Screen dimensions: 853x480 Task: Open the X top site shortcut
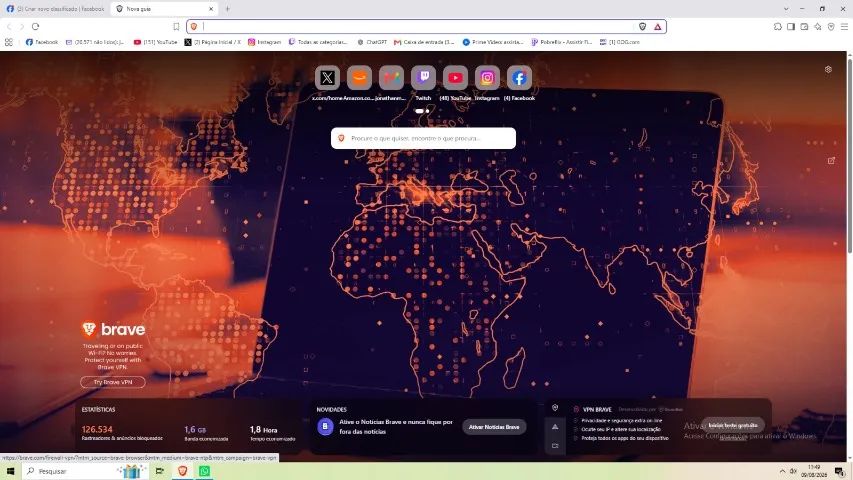[327, 78]
